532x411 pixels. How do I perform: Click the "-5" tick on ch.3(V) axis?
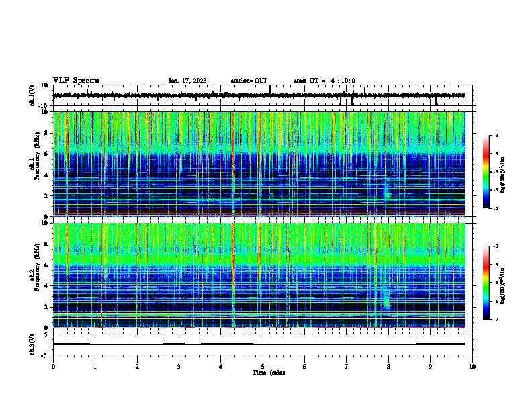pyautogui.click(x=46, y=355)
